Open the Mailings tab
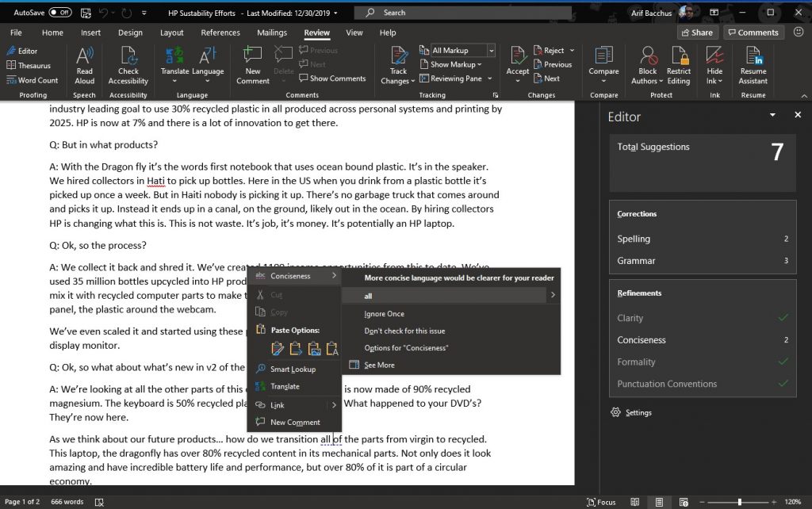The height and width of the screenshot is (509, 812). click(x=272, y=32)
